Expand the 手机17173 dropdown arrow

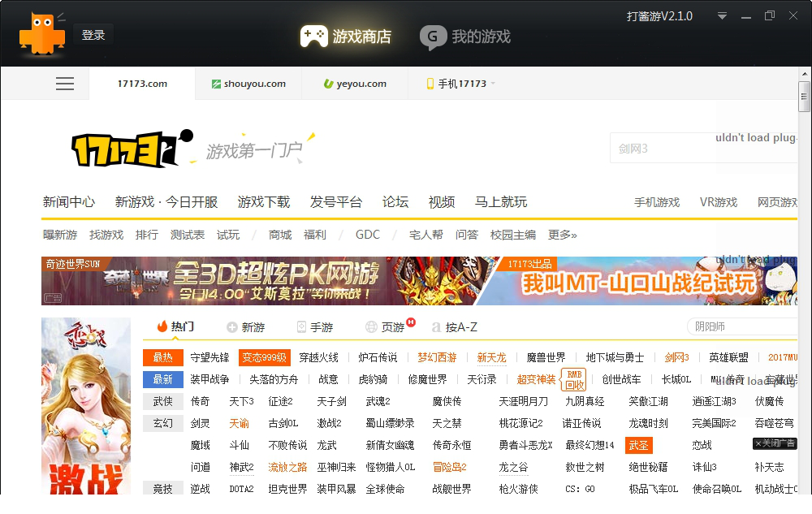pyautogui.click(x=493, y=84)
